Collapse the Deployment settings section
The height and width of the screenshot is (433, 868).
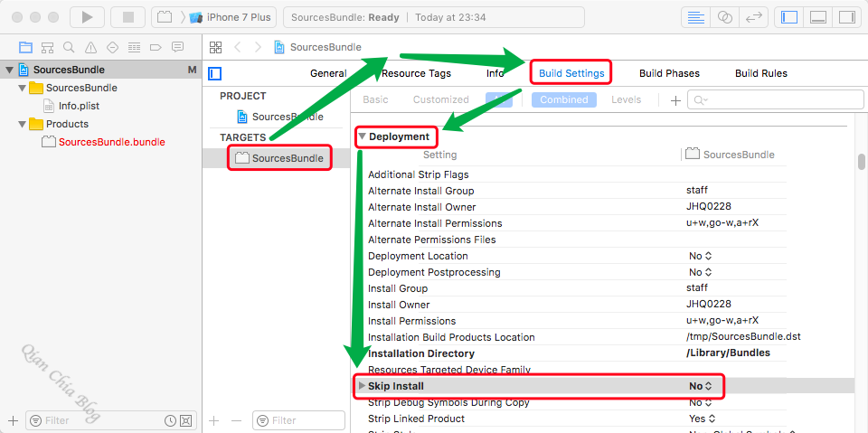click(363, 136)
